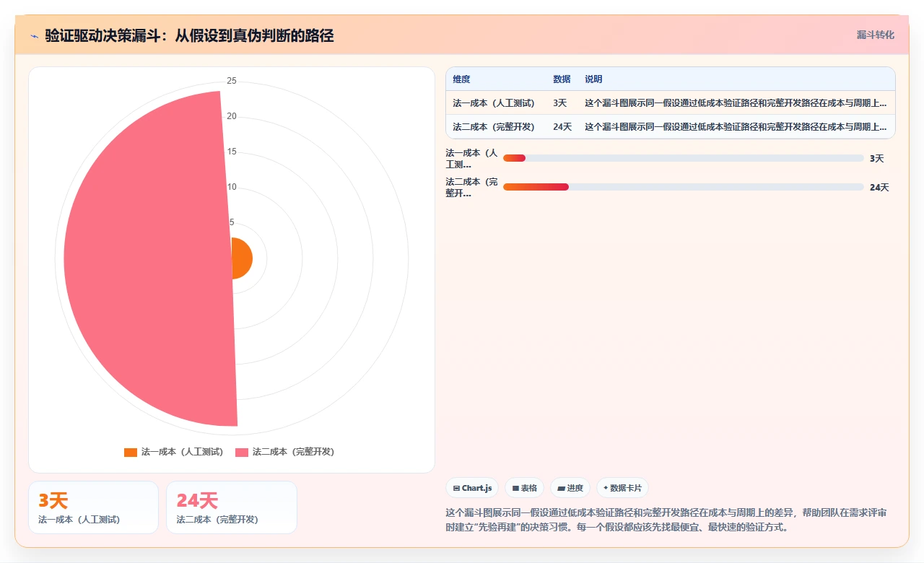Click the 说明 column header

[x=593, y=79]
